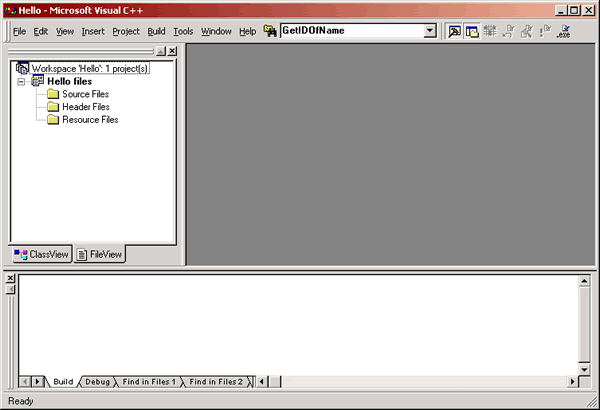Click output tabs scroll-left arrow
This screenshot has width=600, height=410.
point(25,382)
